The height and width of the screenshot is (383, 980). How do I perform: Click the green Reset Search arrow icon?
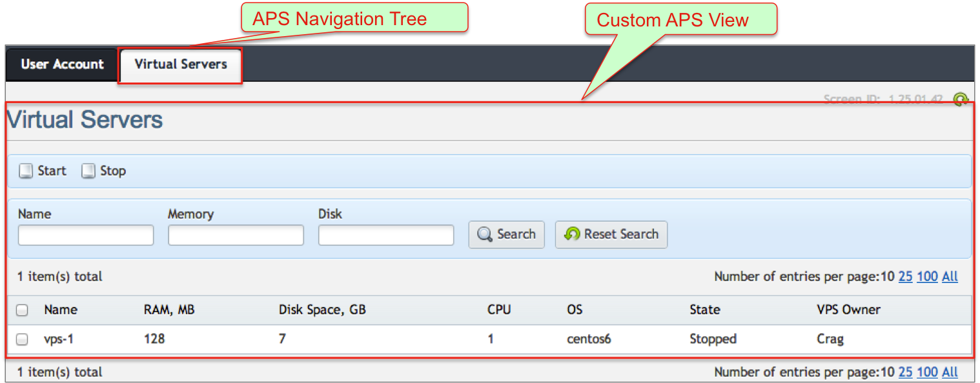pyautogui.click(x=572, y=235)
